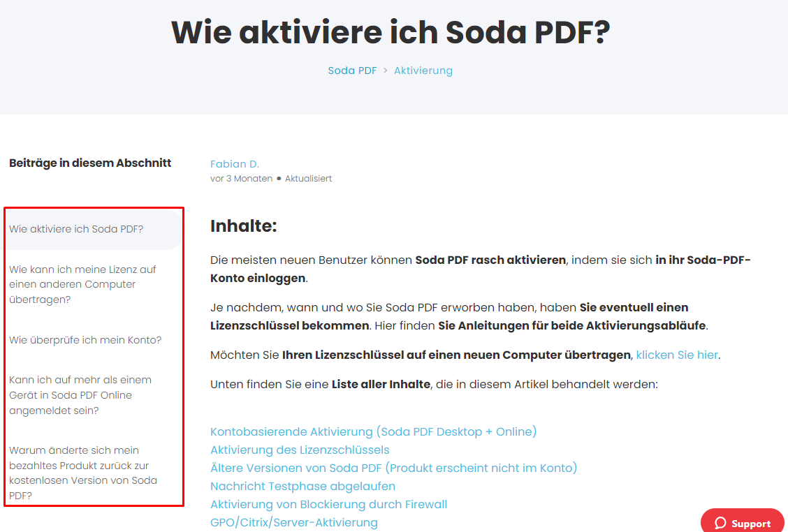The height and width of the screenshot is (532, 788).
Task: Jump to Nachricht Testphase abgelaufen section
Action: tap(302, 487)
